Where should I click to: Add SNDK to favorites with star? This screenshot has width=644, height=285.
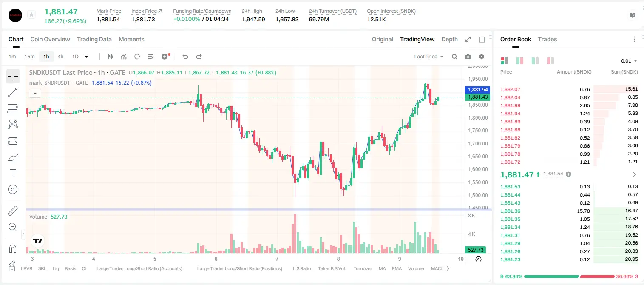coord(31,15)
